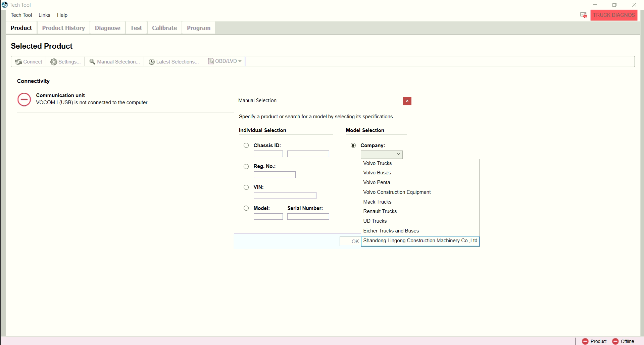Click the VIN input field
Screen dimensions: 644x345
pos(285,196)
